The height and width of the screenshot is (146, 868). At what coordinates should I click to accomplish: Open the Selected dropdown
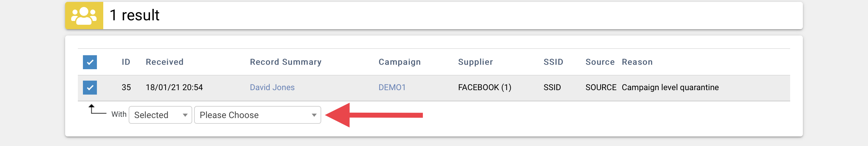(x=160, y=115)
